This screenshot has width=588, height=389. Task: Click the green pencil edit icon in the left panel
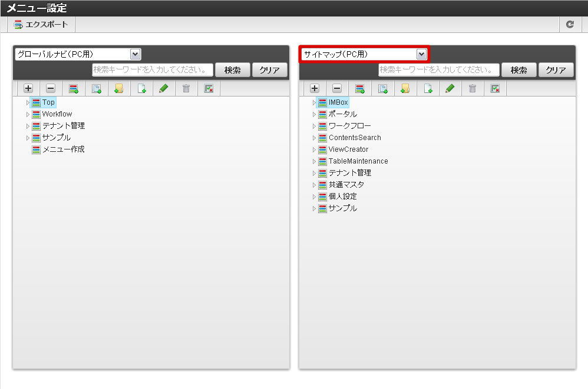[x=164, y=88]
